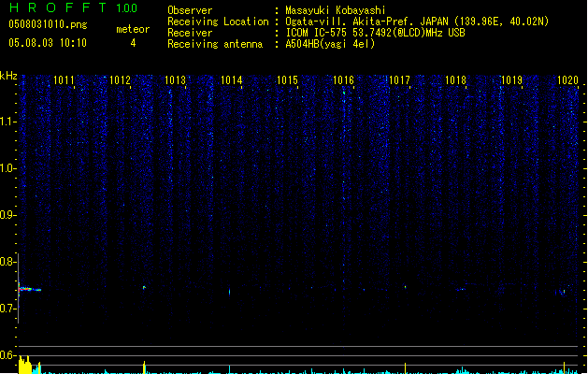Image resolution: width=588 pixels, height=374 pixels.
Task: Click the yellow power spike near 1020
Action: click(564, 367)
